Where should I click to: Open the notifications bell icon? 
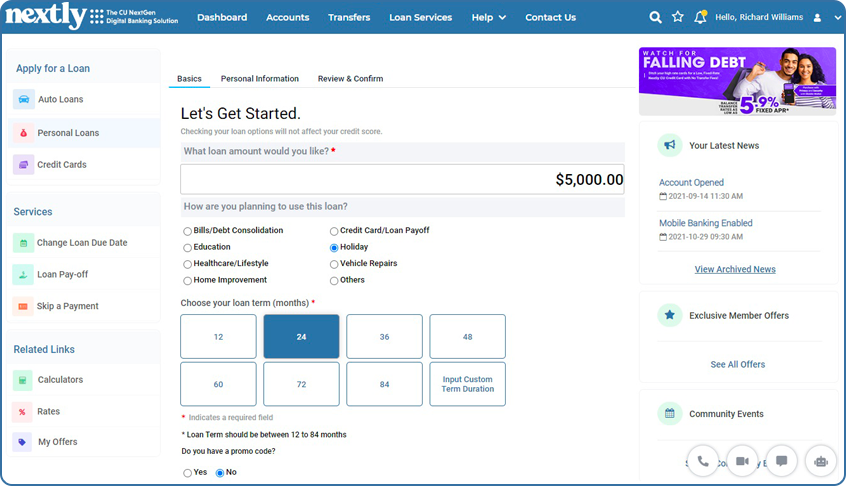700,17
